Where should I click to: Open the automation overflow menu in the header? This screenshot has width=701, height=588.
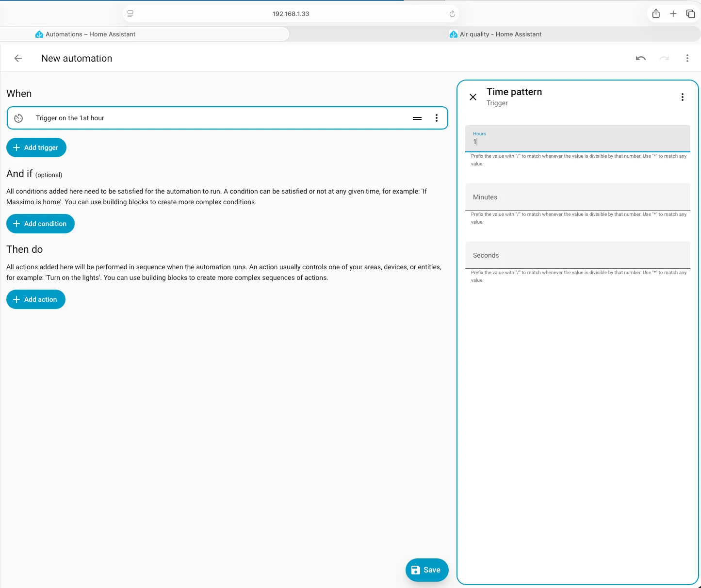687,58
